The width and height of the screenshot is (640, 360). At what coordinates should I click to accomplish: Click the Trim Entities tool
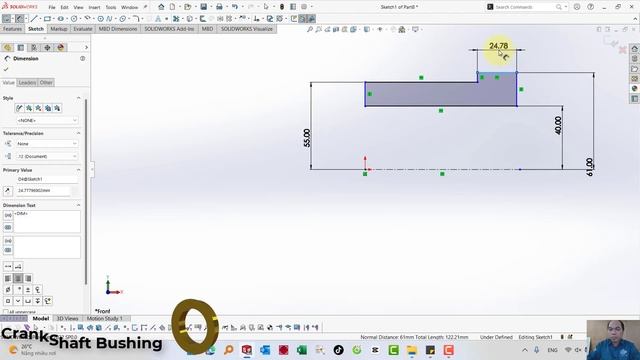tap(176, 19)
